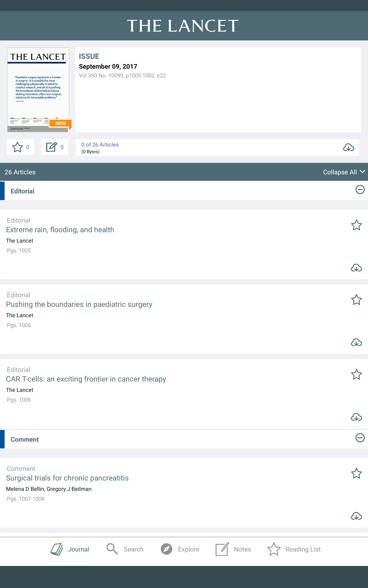The height and width of the screenshot is (588, 368).
Task: Click the 'Comment' section header title
Action: [25, 440]
